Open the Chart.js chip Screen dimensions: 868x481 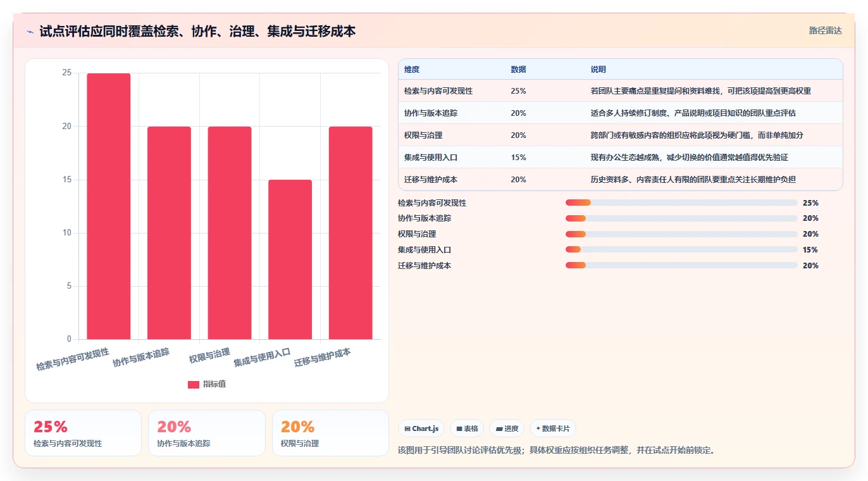[421, 428]
